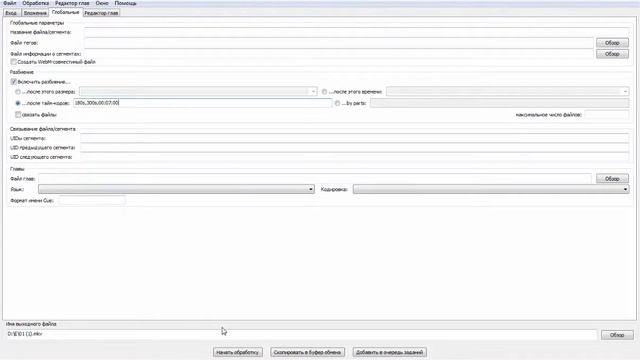Open the chapter language dropdown
640x360 pixels.
tap(176, 189)
